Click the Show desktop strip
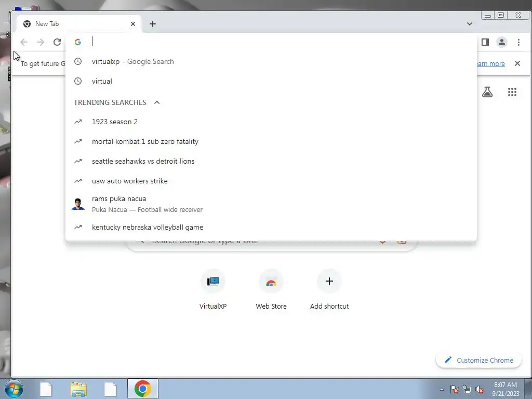Image resolution: width=532 pixels, height=399 pixels. click(x=528, y=389)
